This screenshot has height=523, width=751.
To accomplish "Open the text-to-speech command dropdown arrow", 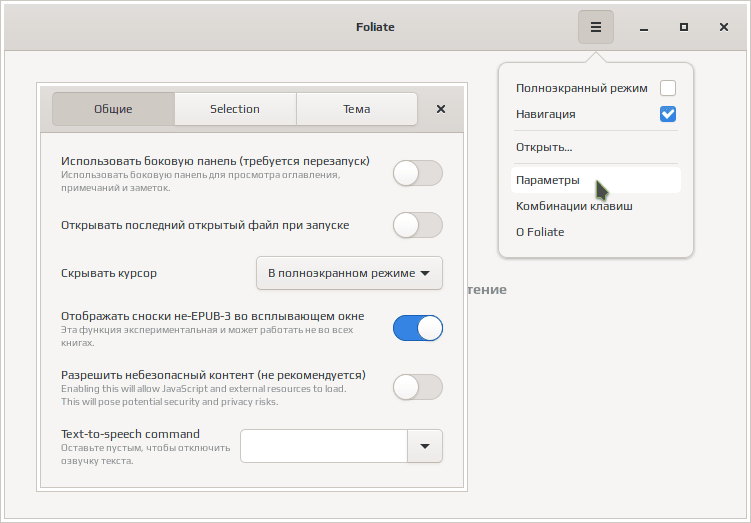I will (425, 446).
